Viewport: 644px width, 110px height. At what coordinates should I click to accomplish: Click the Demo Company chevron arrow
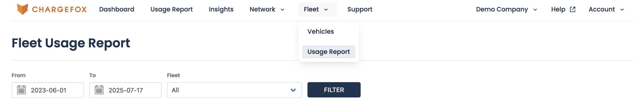[535, 10]
